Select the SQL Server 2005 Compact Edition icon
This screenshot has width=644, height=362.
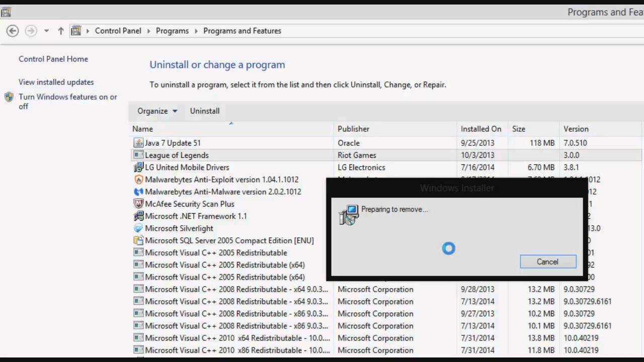tap(138, 240)
